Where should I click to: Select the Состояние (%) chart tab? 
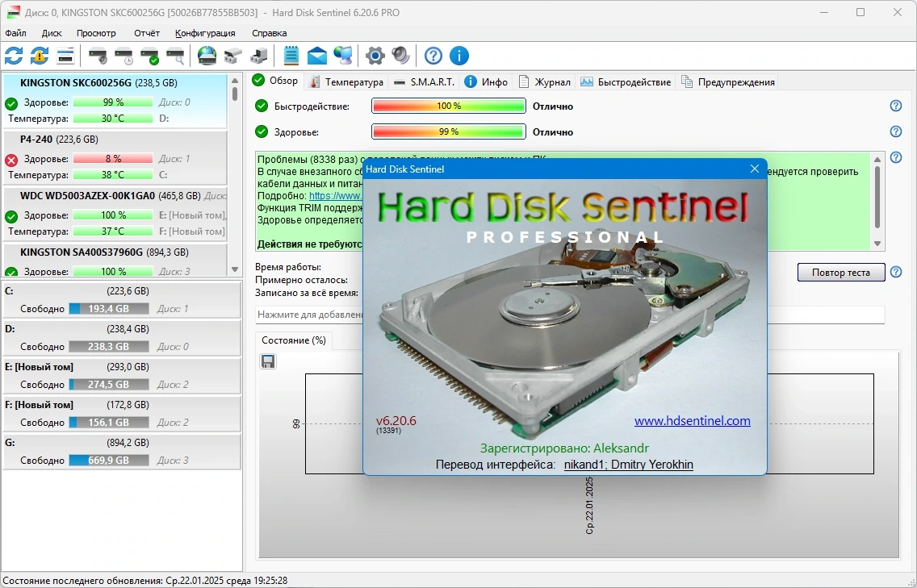point(294,340)
